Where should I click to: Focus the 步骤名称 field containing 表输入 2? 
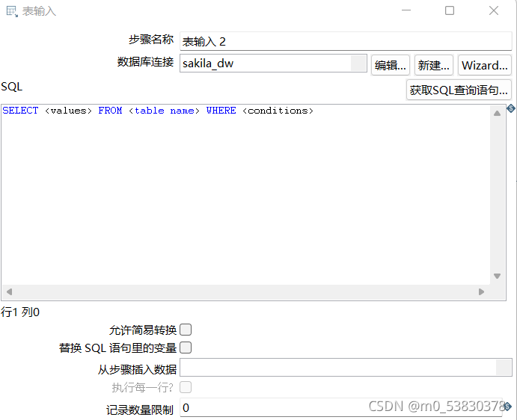346,41
